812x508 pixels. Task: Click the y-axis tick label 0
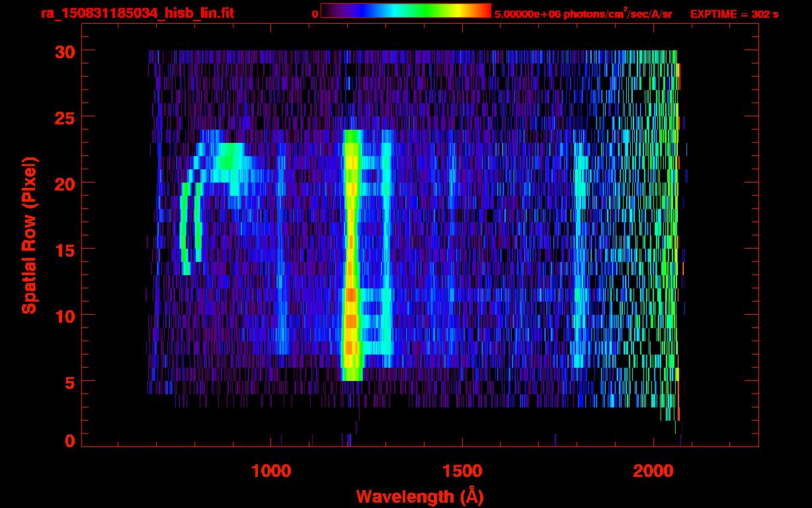[x=68, y=441]
